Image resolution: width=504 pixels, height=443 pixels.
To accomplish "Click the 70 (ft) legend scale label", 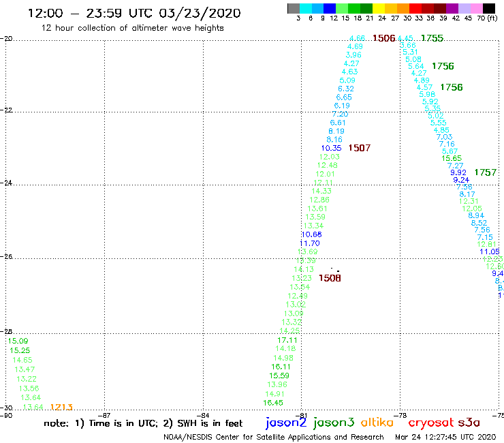I will pos(487,18).
